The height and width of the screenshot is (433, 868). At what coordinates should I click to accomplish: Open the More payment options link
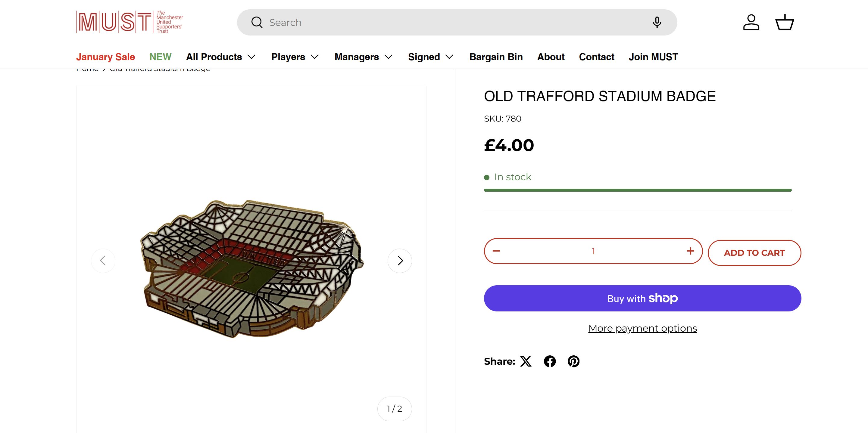(642, 328)
